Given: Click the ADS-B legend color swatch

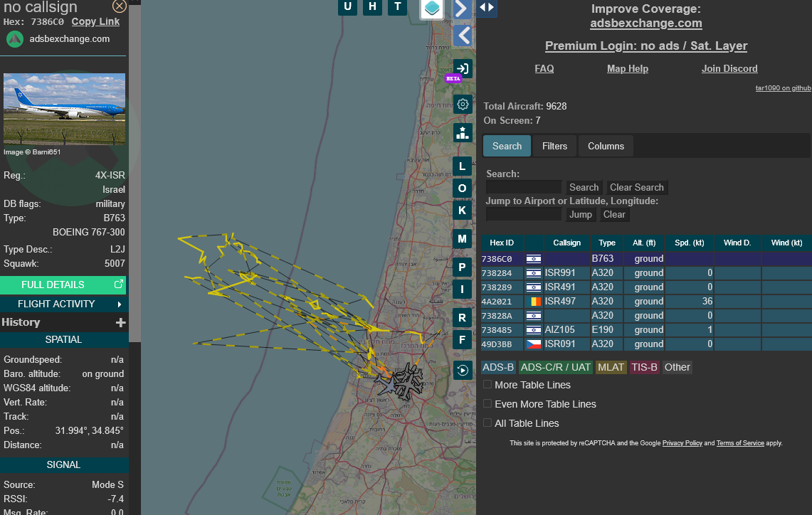Looking at the screenshot, I should coord(498,367).
